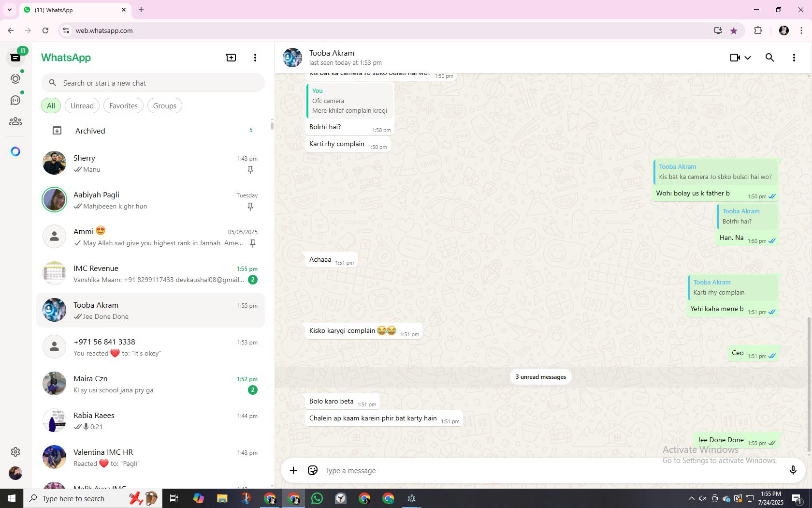Click quoted 'Kis bat ka camera' reply
Viewport: 812px width, 508px height.
(x=715, y=172)
